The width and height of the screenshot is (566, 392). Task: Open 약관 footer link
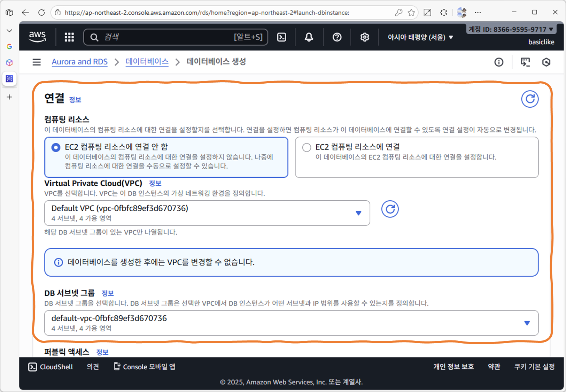point(494,367)
